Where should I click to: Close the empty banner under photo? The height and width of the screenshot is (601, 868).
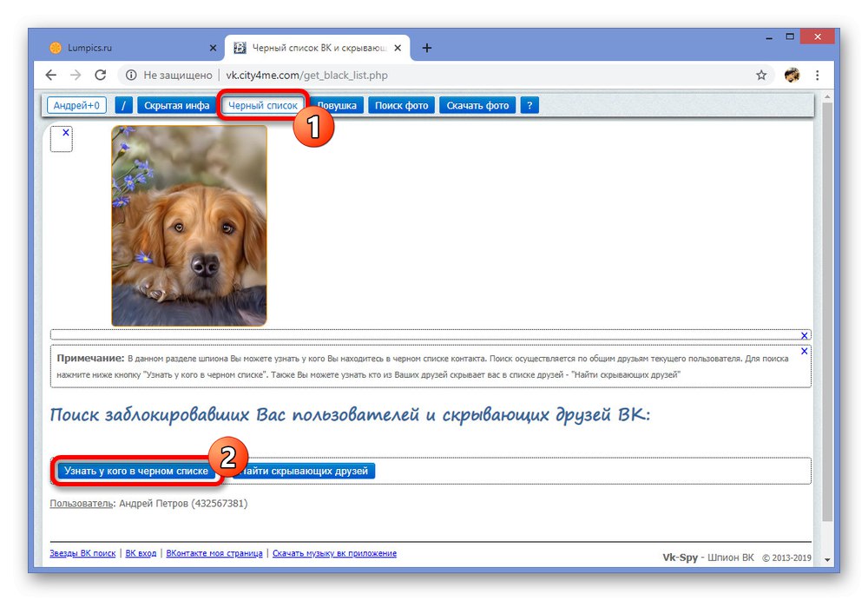click(x=805, y=335)
